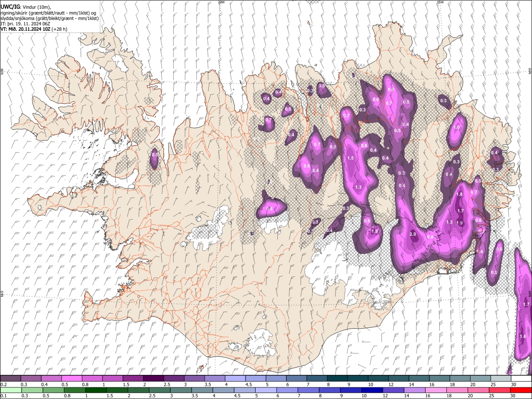532x399 pixels.
Task: Click the 1.5–2 magenta snow legend swatch
Action: [x=133, y=378]
